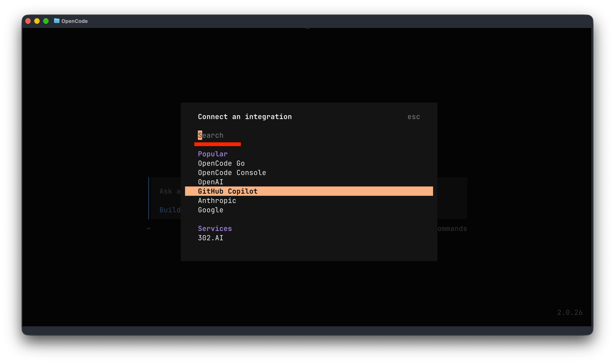This screenshot has height=364, width=615.
Task: Click the OpenCode window title text
Action: (x=75, y=21)
